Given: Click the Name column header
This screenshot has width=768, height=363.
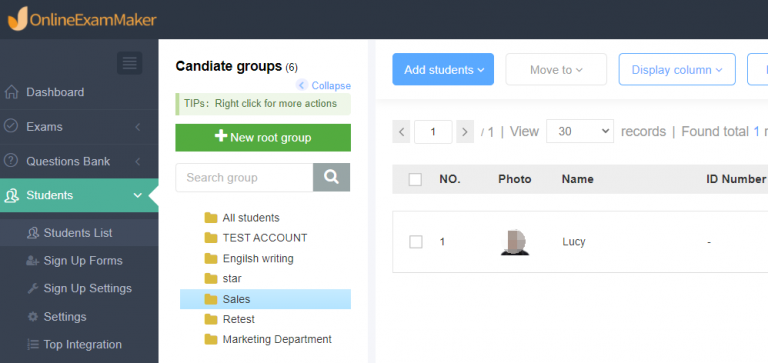Looking at the screenshot, I should click(577, 179).
